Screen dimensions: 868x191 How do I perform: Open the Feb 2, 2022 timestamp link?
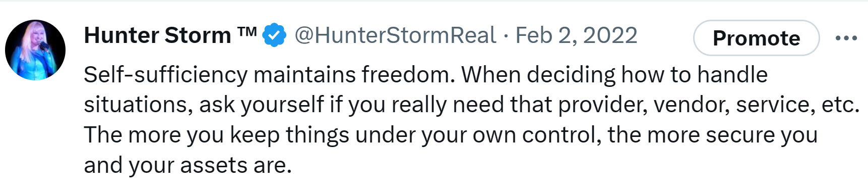pos(576,35)
